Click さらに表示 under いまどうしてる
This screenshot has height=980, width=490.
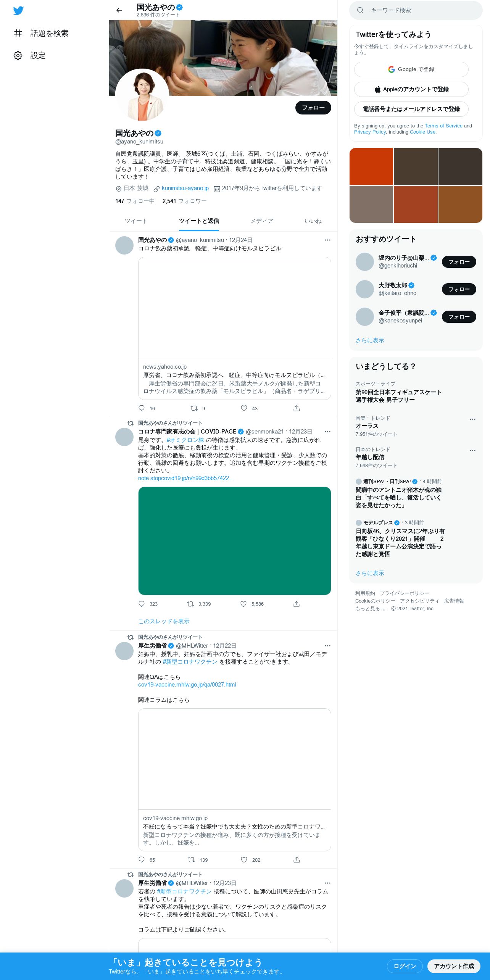[x=370, y=573]
